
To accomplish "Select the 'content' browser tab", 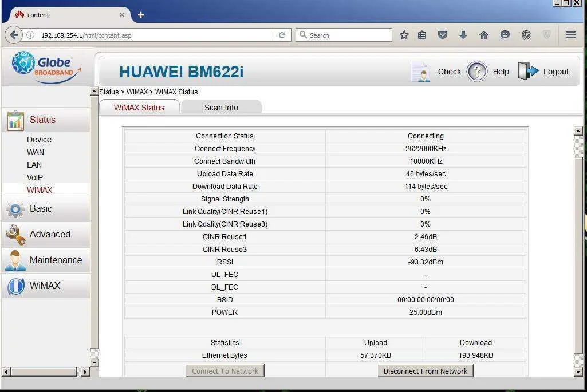I will pos(69,15).
